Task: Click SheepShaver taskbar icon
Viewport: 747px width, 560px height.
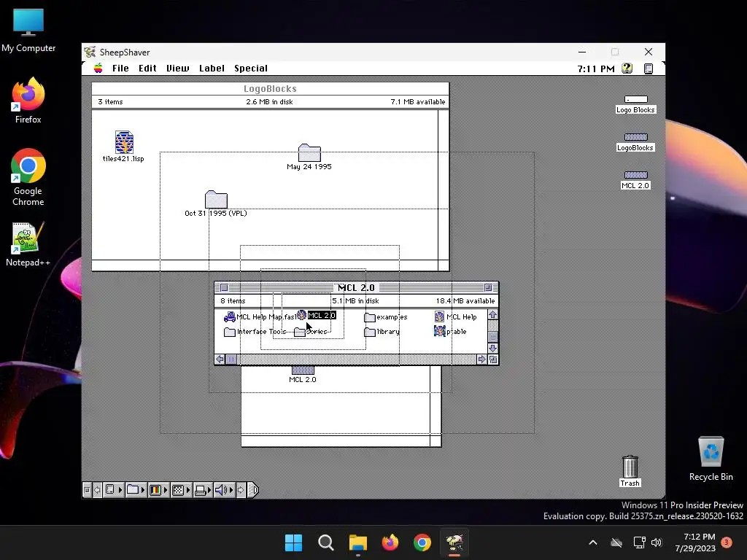Action: tap(454, 542)
